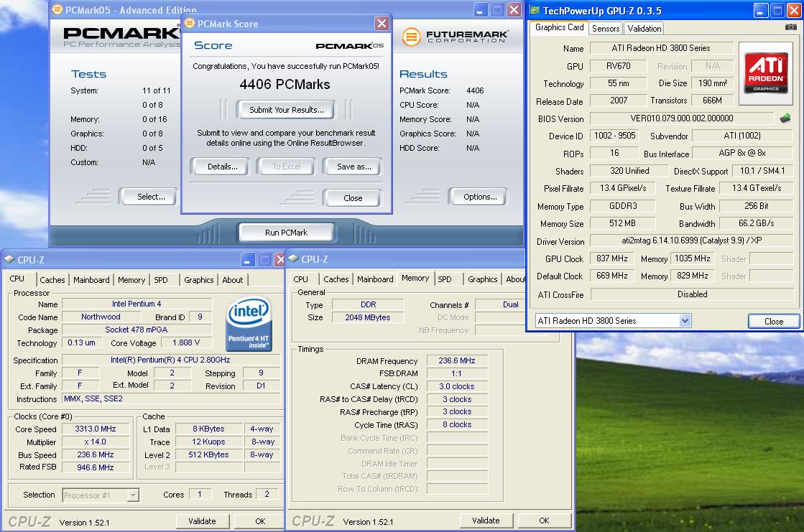Click Validate in right CPU-Z window
The image size is (804, 532).
coord(486,521)
